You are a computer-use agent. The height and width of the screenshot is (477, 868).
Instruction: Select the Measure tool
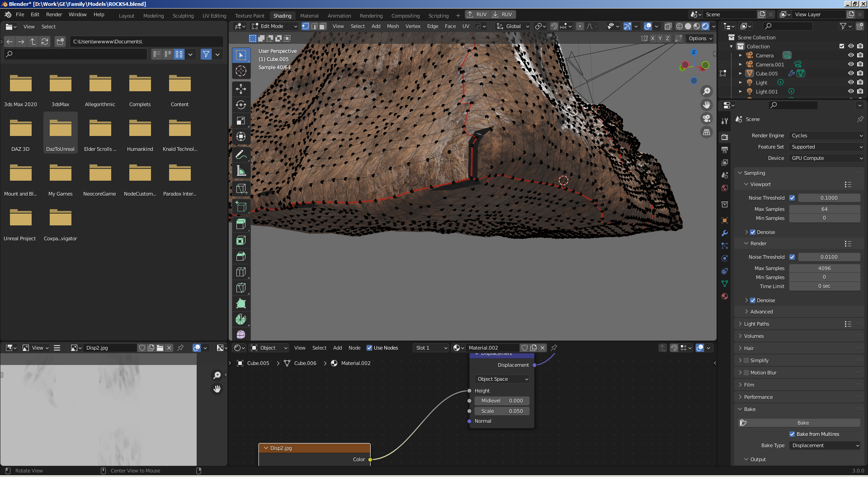pos(241,171)
